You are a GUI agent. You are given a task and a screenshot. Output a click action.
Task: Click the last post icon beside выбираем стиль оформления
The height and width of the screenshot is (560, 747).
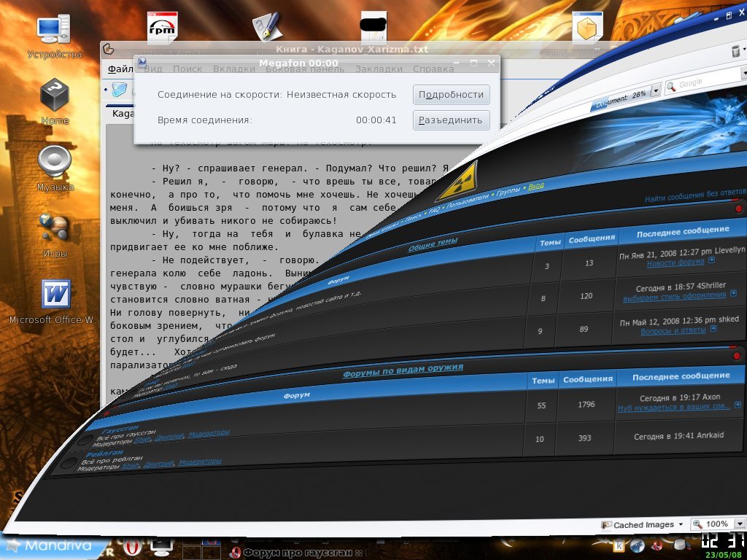tap(733, 293)
